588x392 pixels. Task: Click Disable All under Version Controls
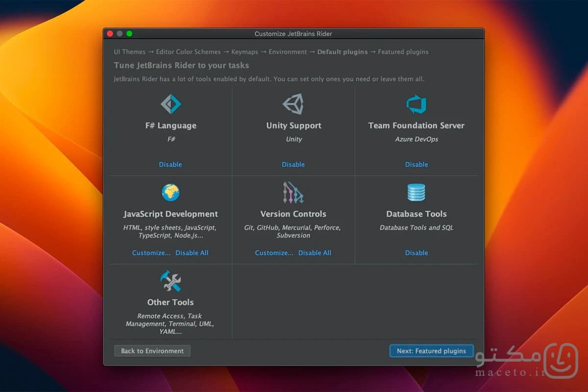click(x=315, y=253)
